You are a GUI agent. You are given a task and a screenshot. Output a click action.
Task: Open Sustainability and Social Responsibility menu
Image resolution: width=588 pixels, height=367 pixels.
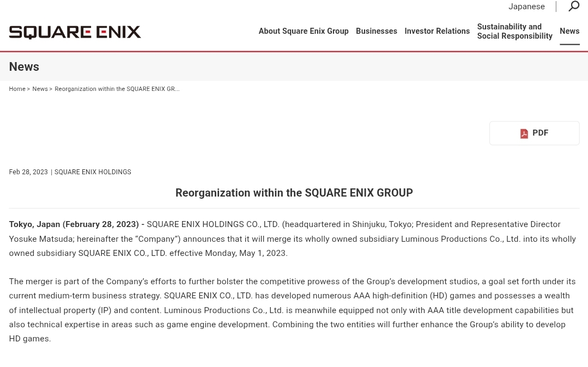tap(514, 31)
